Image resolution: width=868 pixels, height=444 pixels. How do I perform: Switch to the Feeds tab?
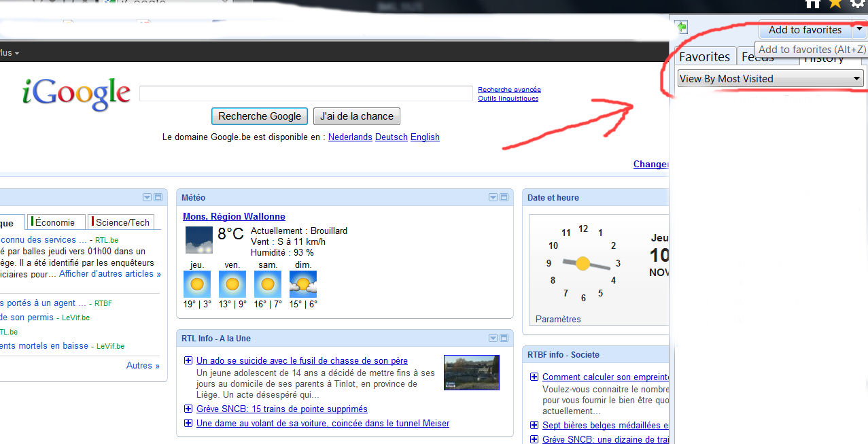click(758, 57)
